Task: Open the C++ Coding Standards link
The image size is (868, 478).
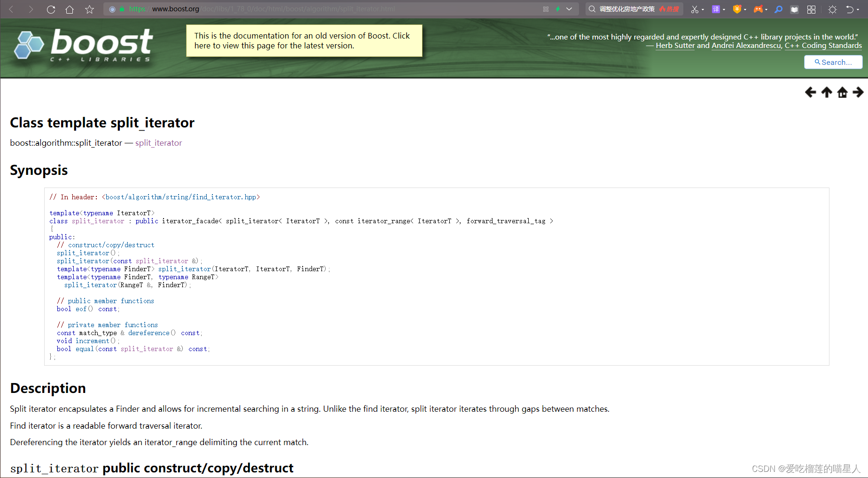Action: tap(823, 46)
